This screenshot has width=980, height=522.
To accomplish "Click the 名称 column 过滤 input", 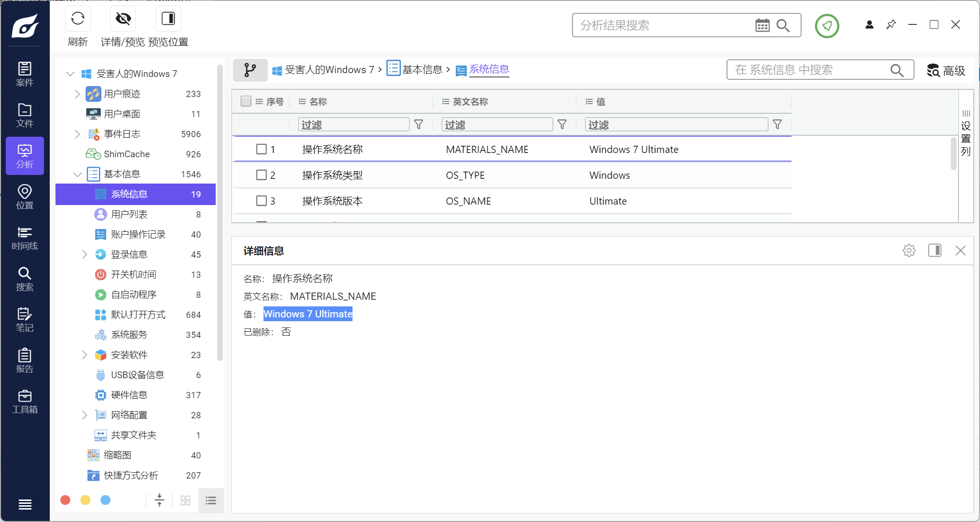I will [x=354, y=125].
